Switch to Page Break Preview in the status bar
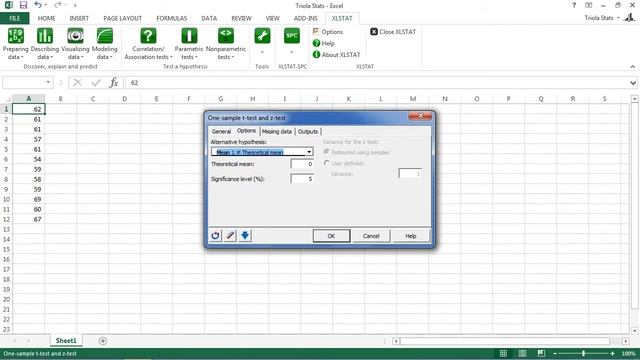 pyautogui.click(x=541, y=353)
